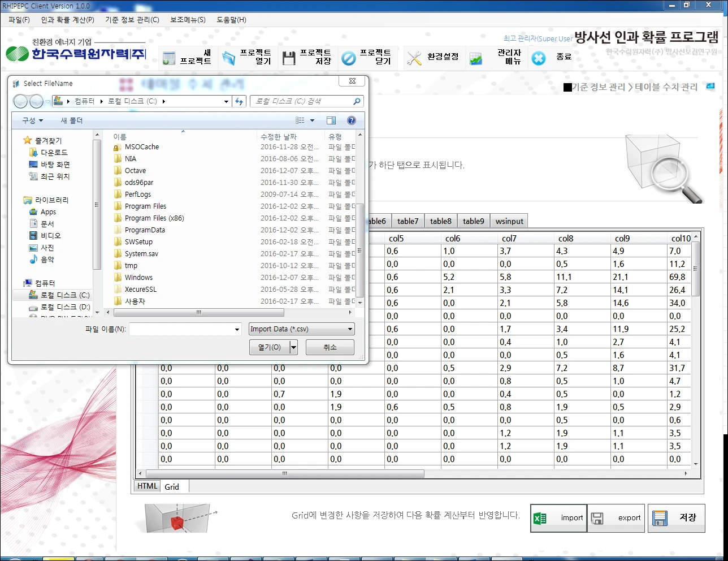The width and height of the screenshot is (728, 561).
Task: Open environment settings tools icon
Action: point(414,58)
